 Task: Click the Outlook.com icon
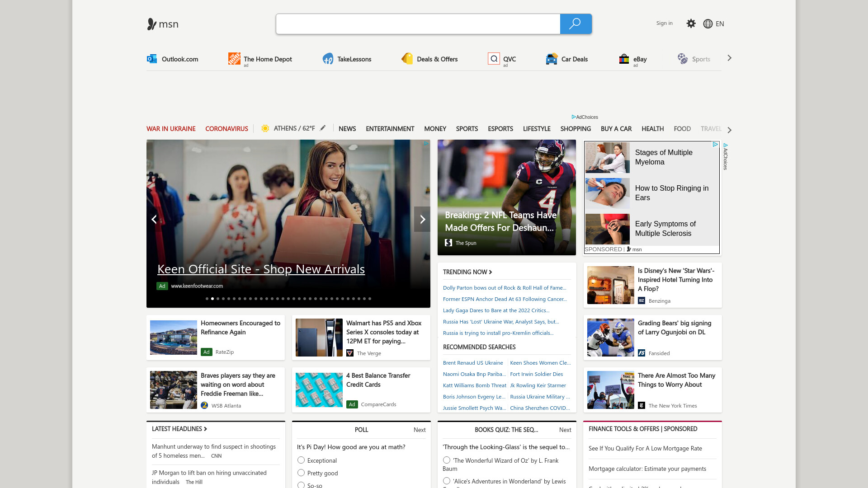click(x=152, y=59)
